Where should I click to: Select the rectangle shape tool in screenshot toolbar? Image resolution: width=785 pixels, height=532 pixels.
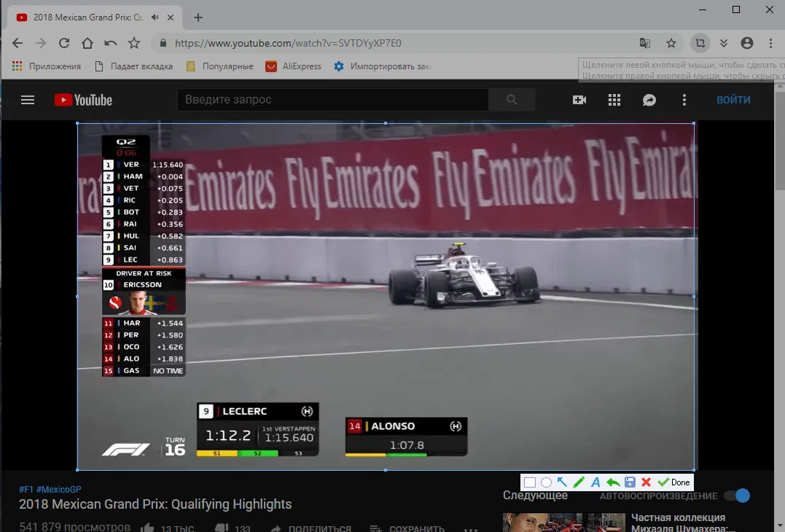[530, 482]
